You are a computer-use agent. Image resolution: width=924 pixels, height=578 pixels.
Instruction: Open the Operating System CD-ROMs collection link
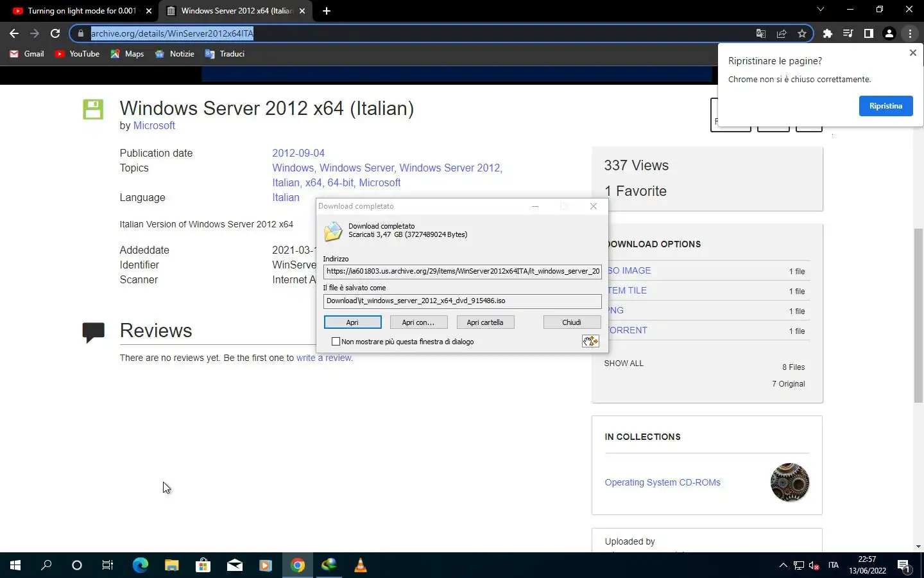pos(662,482)
